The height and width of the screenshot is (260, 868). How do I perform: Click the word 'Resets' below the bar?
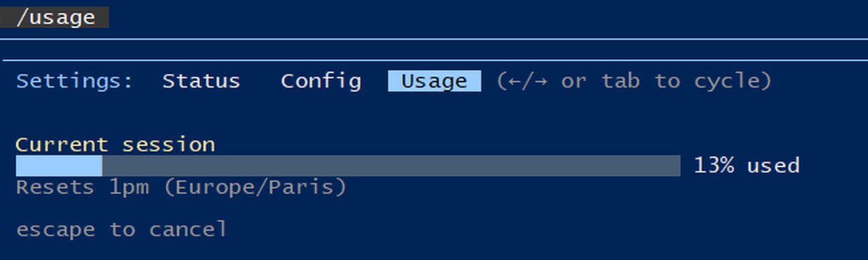55,187
